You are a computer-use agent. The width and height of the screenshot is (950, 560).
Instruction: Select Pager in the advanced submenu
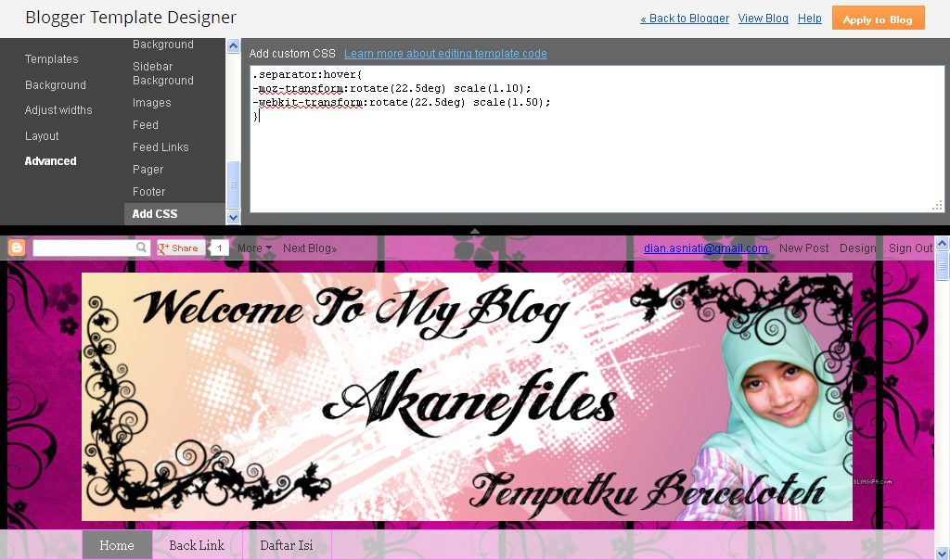148,170
